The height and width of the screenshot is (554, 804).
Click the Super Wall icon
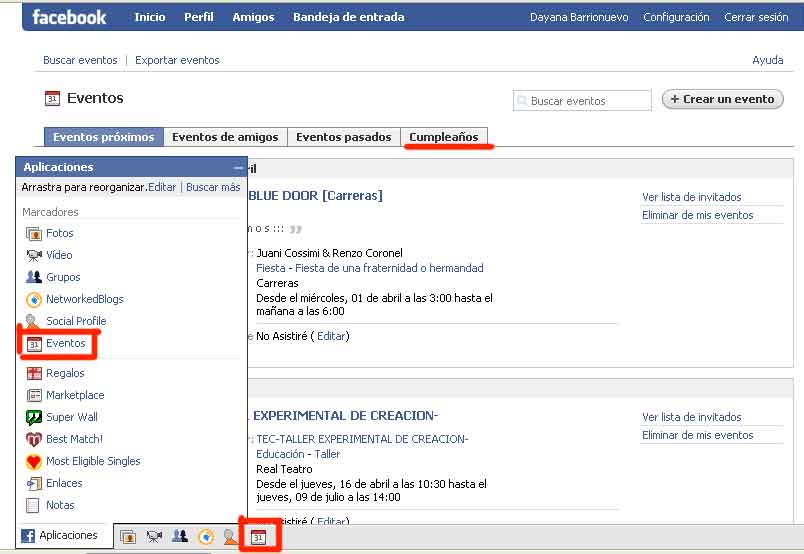[x=34, y=418]
